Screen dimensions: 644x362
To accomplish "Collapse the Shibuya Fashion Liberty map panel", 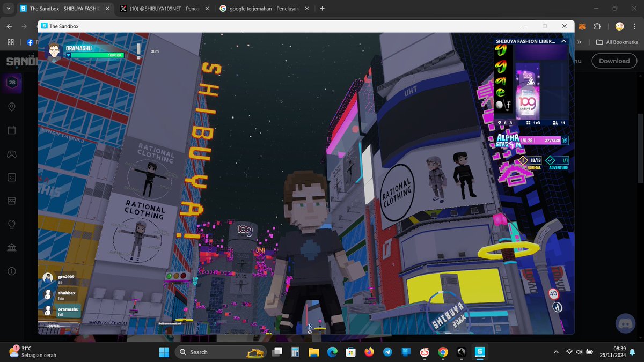I will pos(563,41).
